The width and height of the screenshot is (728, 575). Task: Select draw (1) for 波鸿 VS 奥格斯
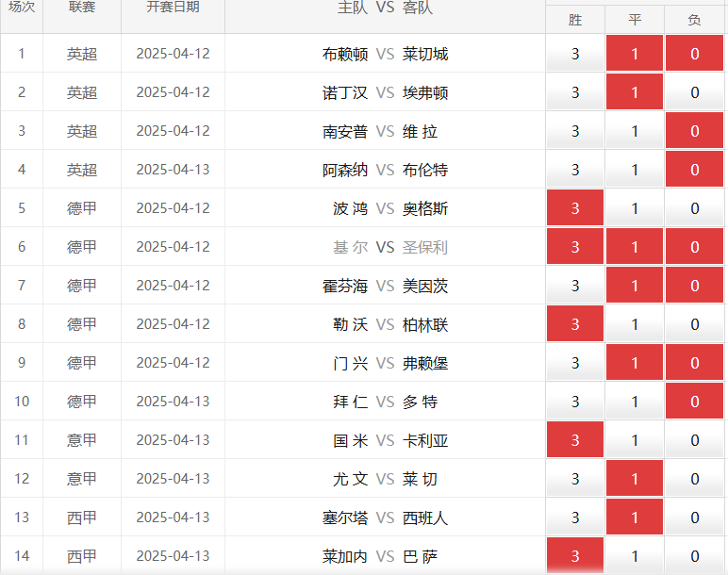(x=635, y=208)
